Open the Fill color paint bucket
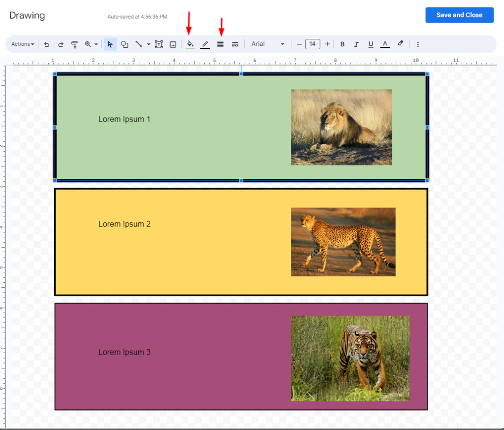 190,44
